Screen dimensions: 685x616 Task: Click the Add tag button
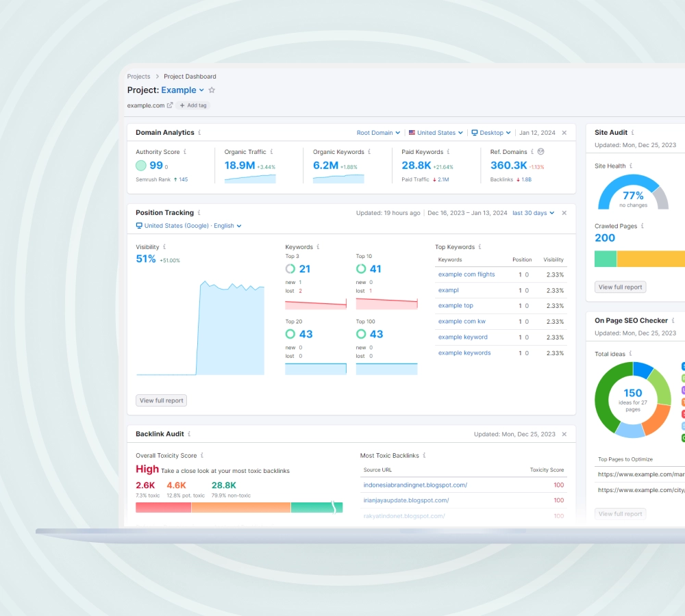pos(193,105)
